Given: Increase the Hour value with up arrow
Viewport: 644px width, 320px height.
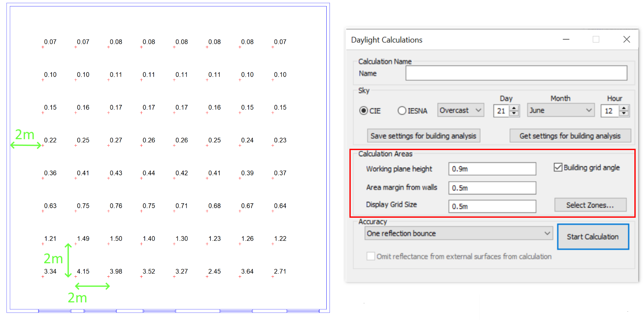Looking at the screenshot, I should (624, 108).
